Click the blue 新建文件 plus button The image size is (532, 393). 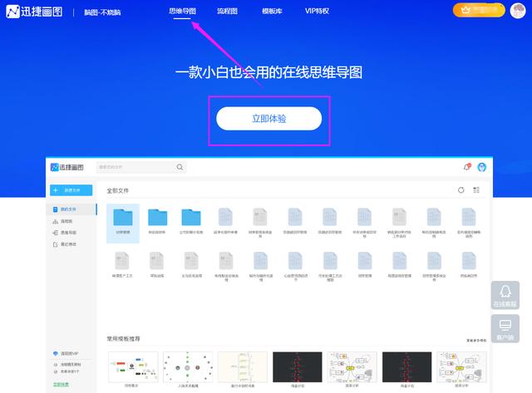point(71,190)
